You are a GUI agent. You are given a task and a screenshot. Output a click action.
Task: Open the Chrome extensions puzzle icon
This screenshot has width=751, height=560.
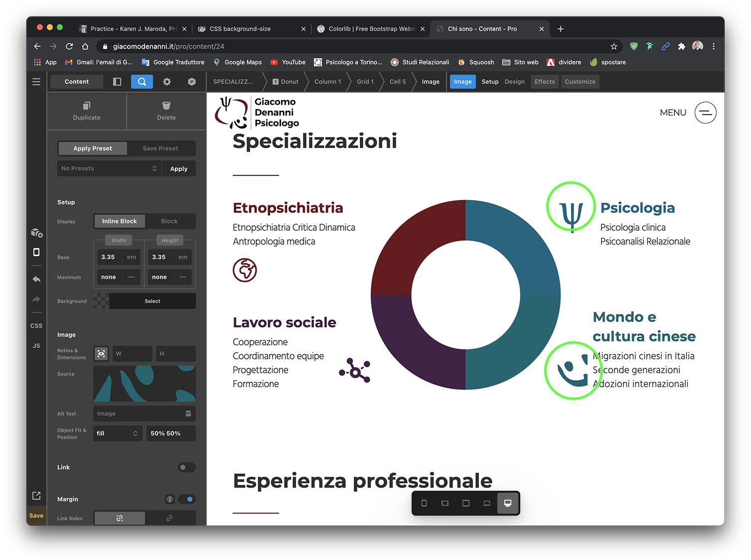(x=682, y=46)
